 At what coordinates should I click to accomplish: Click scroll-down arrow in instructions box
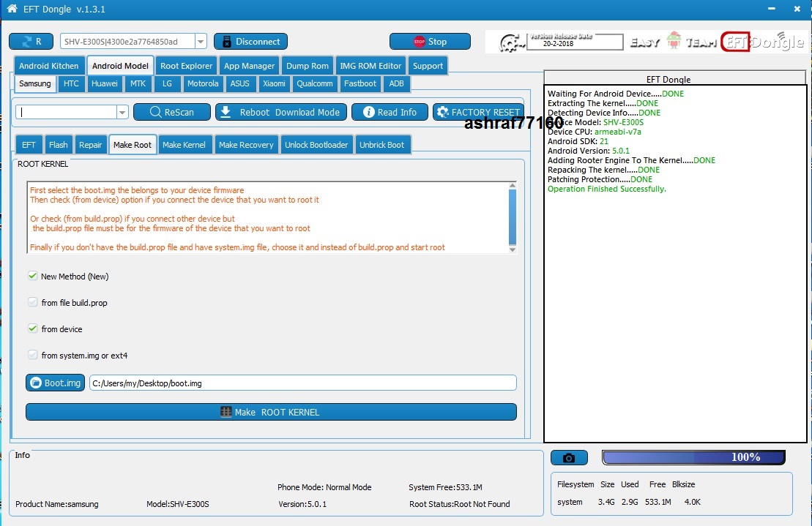coord(512,249)
